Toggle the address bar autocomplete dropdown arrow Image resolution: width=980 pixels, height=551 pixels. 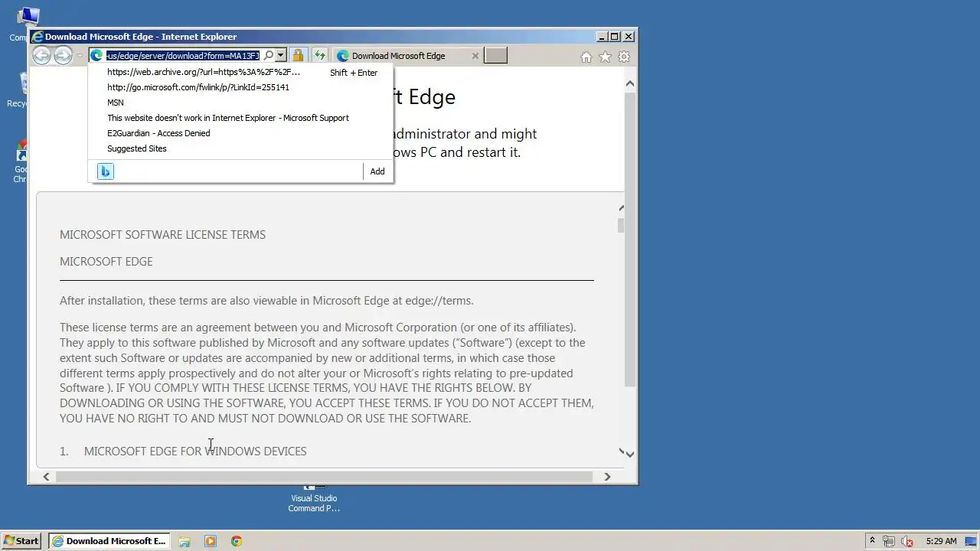click(281, 55)
